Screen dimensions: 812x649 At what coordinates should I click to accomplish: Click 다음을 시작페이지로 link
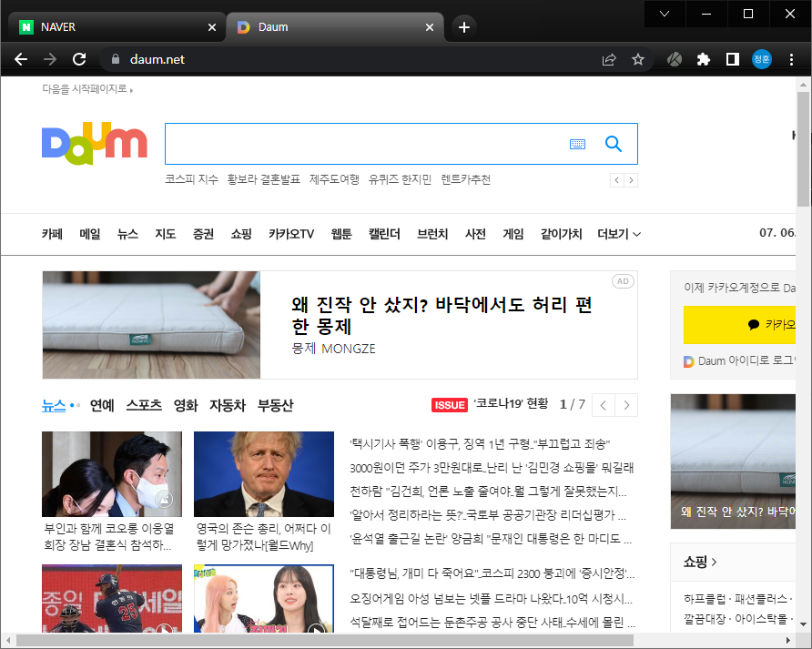[87, 89]
